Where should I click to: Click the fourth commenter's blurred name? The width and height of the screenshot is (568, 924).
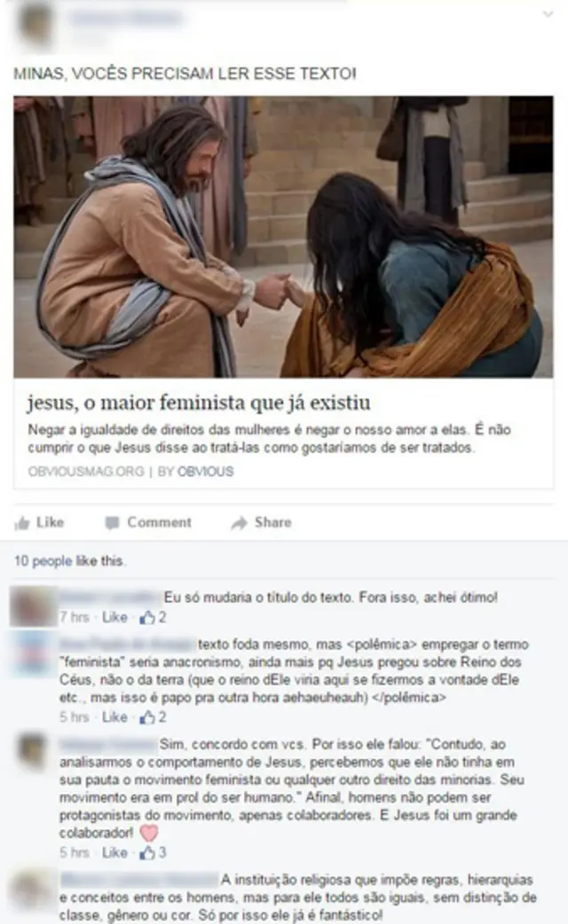(x=139, y=880)
